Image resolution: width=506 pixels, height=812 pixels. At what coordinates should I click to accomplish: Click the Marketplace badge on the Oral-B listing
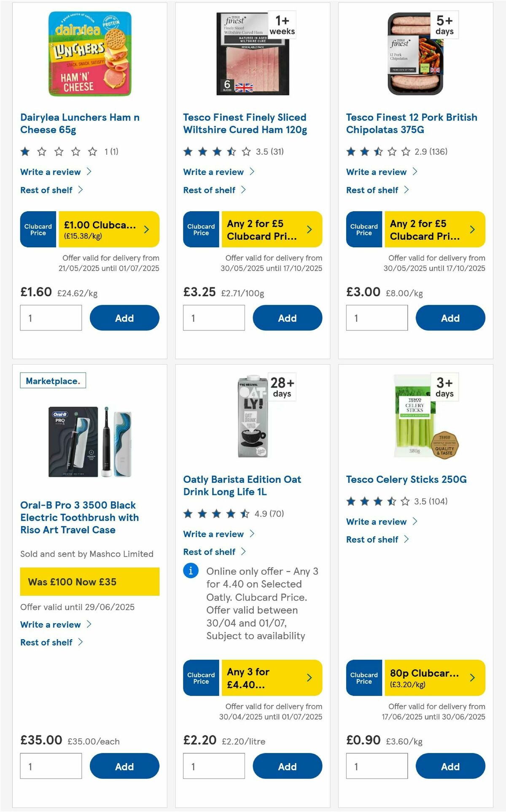[x=53, y=380]
